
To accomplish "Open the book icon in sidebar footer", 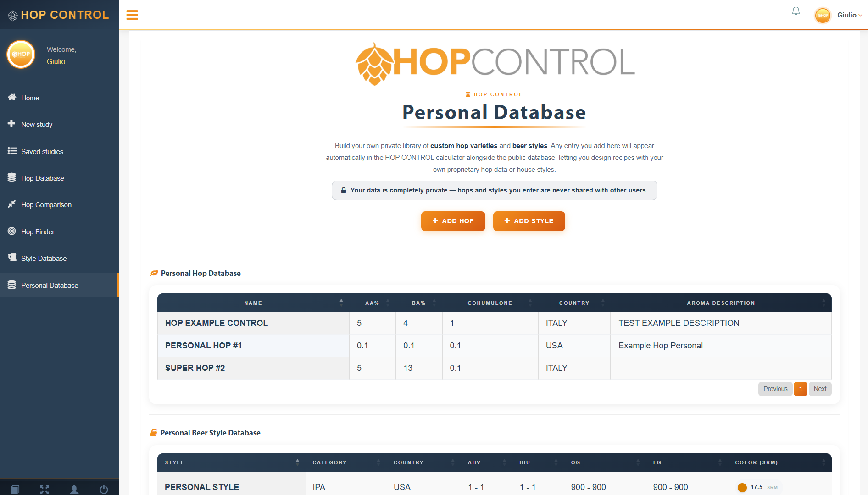I will tap(15, 489).
